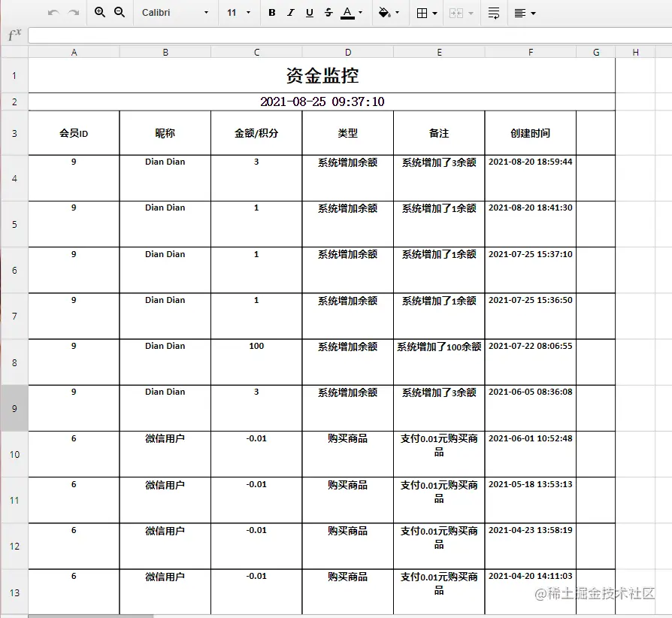Toggle underline formatting

(310, 13)
